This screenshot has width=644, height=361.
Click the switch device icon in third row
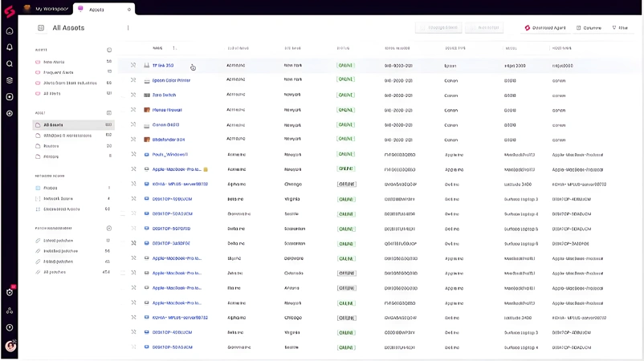coord(147,95)
